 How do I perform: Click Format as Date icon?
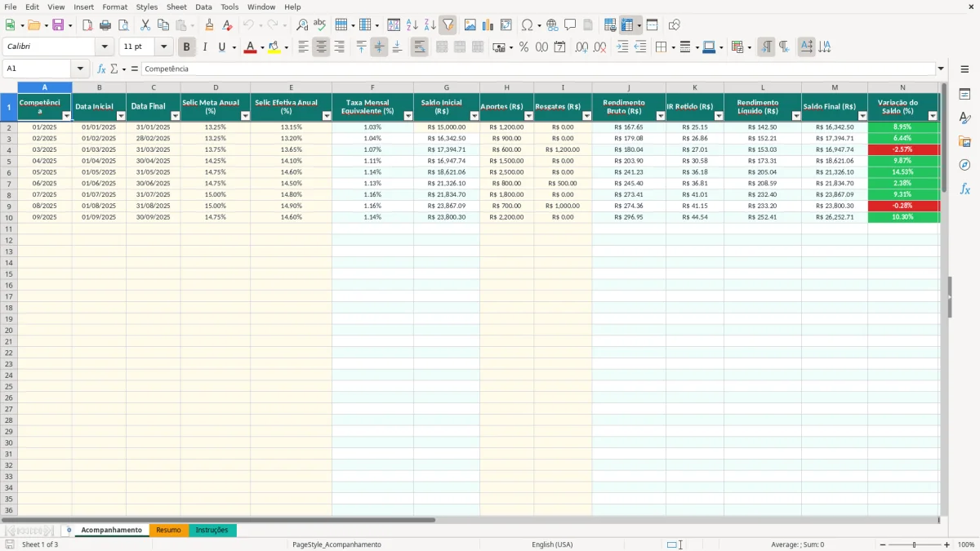[559, 47]
